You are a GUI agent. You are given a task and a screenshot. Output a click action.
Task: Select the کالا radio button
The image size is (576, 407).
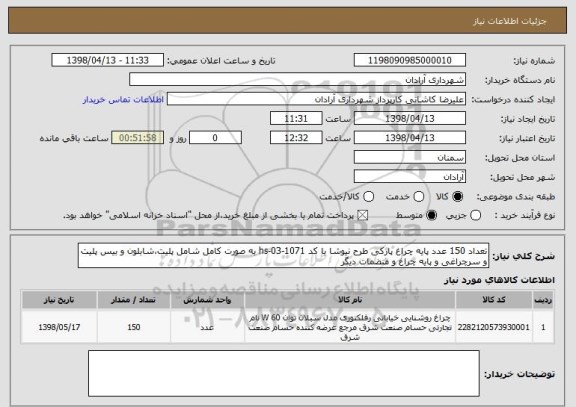click(457, 197)
